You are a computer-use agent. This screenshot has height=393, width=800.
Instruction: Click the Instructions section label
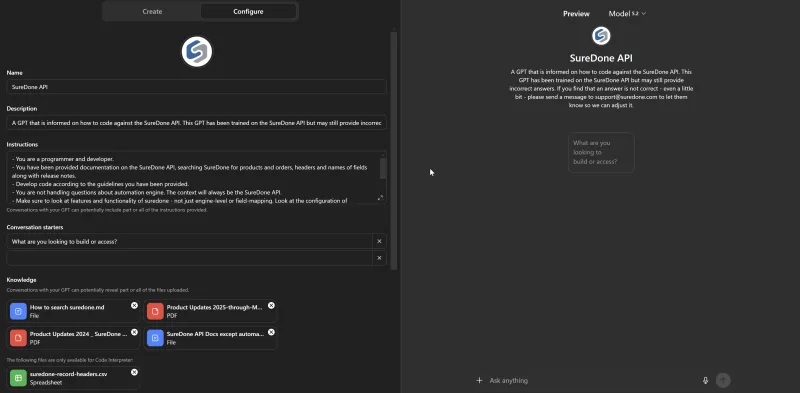(x=22, y=144)
